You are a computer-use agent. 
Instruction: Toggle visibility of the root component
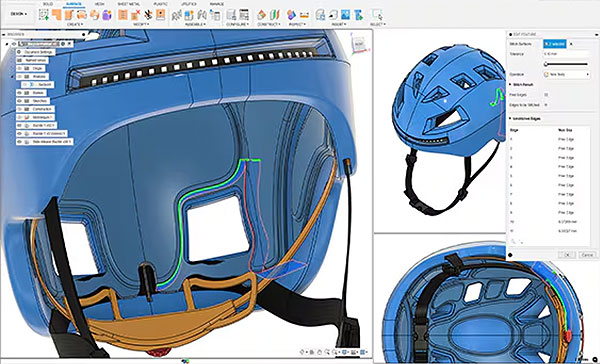click(x=14, y=44)
